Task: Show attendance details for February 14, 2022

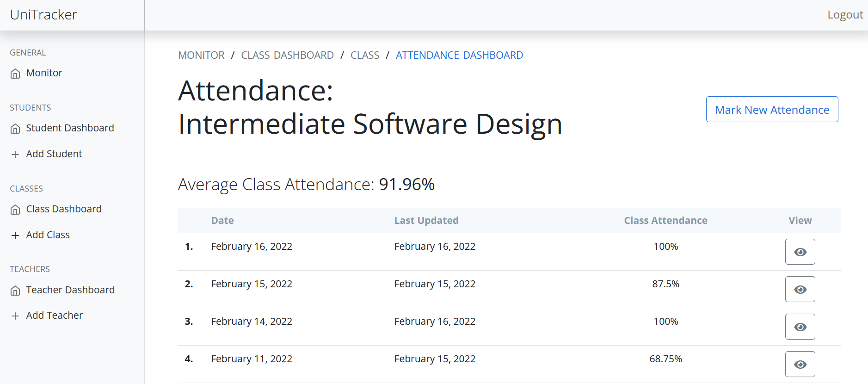Action: click(x=800, y=327)
